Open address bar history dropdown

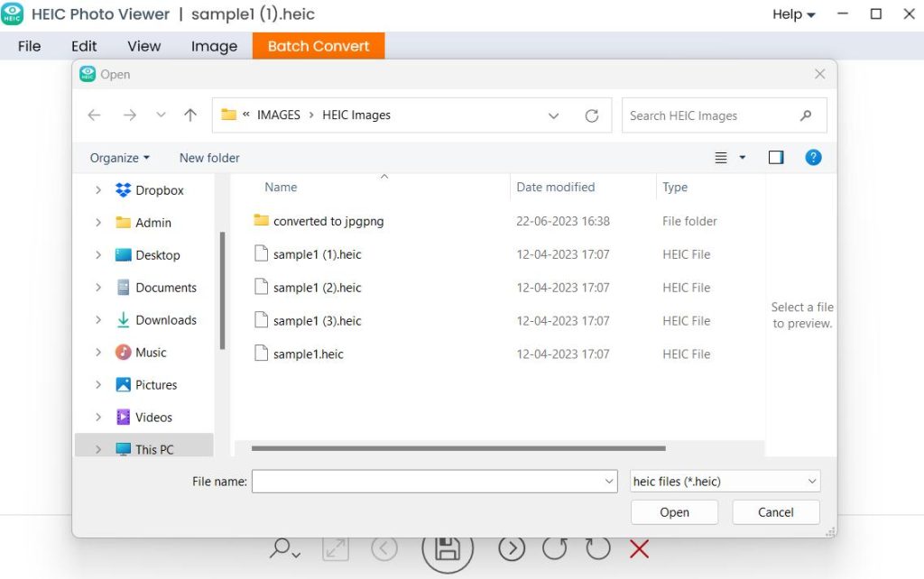point(553,115)
